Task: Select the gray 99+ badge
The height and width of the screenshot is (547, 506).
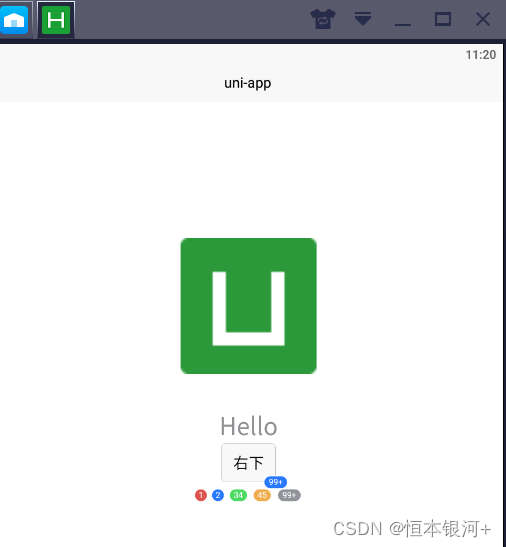Action: pyautogui.click(x=289, y=495)
